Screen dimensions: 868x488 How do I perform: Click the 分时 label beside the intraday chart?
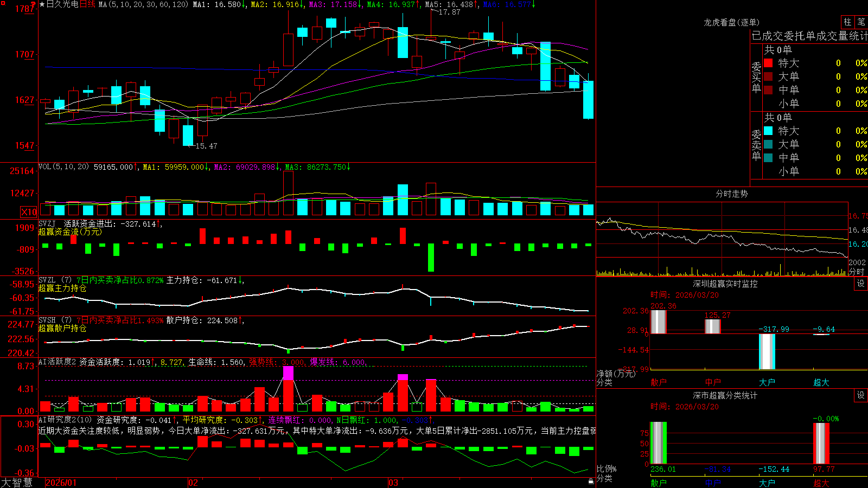pos(857,272)
